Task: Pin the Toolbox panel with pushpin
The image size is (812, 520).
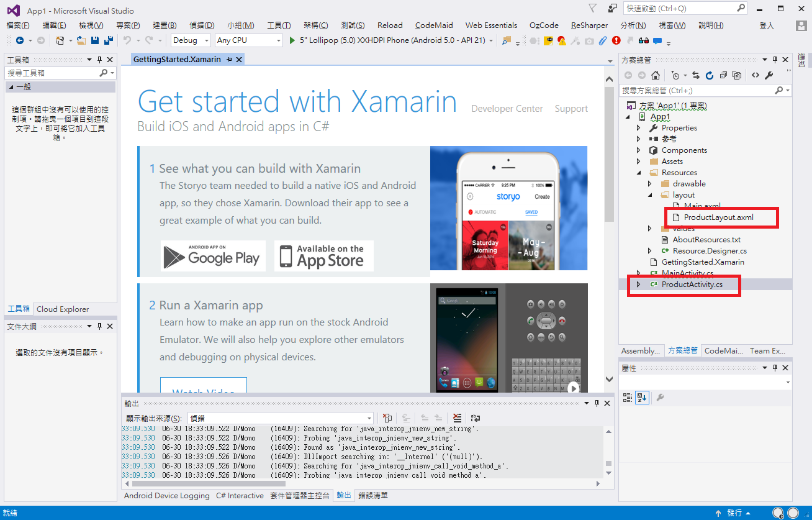Action: pos(99,60)
